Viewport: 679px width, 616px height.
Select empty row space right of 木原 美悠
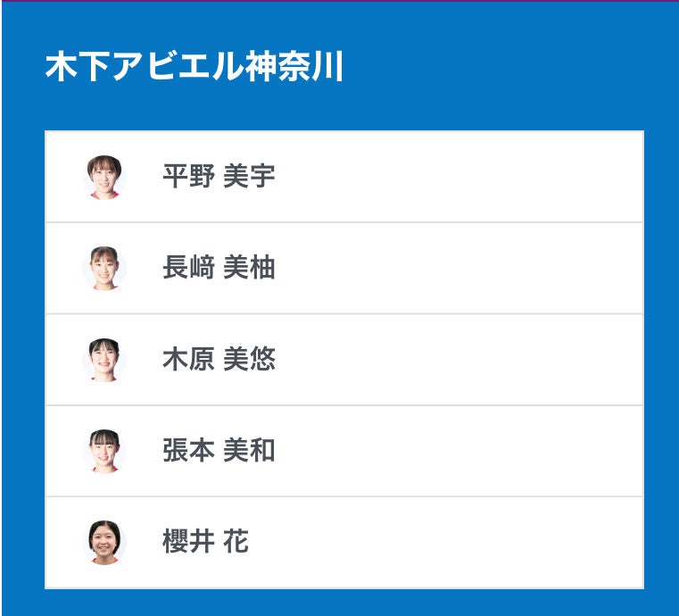point(464,360)
